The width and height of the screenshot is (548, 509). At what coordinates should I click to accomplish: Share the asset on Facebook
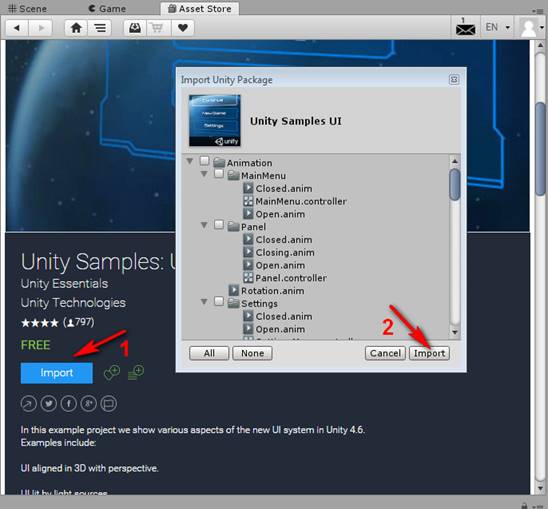click(68, 404)
